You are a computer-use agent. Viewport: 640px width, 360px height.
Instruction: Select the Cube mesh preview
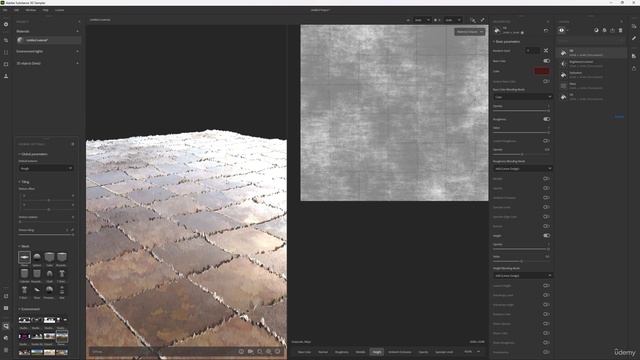coord(49,257)
